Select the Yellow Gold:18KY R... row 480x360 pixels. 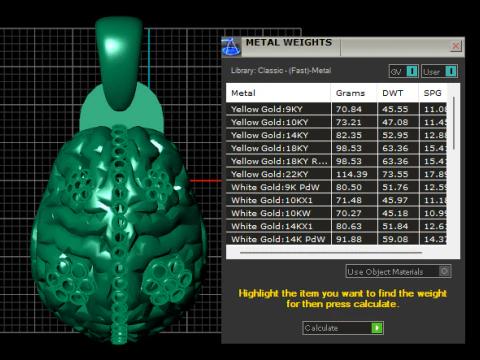tap(336, 161)
